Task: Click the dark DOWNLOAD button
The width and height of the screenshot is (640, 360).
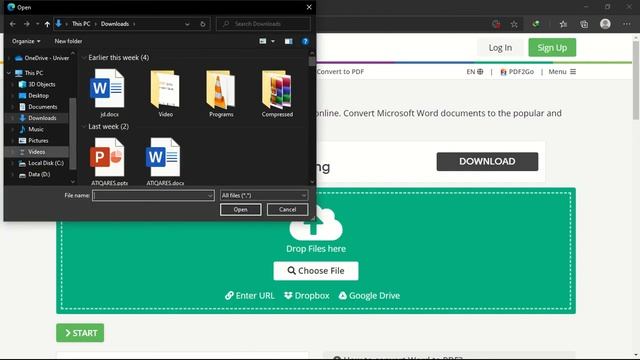Action: (487, 162)
